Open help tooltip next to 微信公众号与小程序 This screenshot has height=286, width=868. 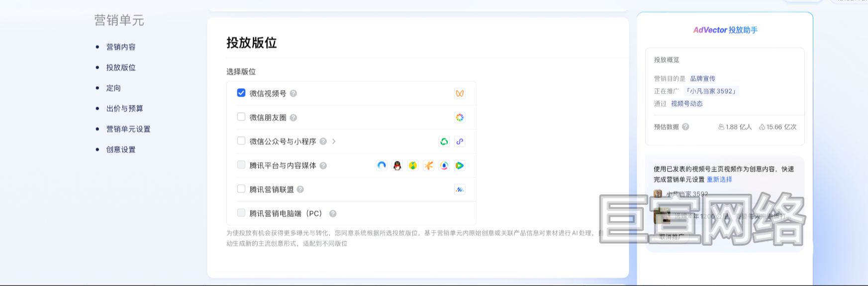(323, 142)
